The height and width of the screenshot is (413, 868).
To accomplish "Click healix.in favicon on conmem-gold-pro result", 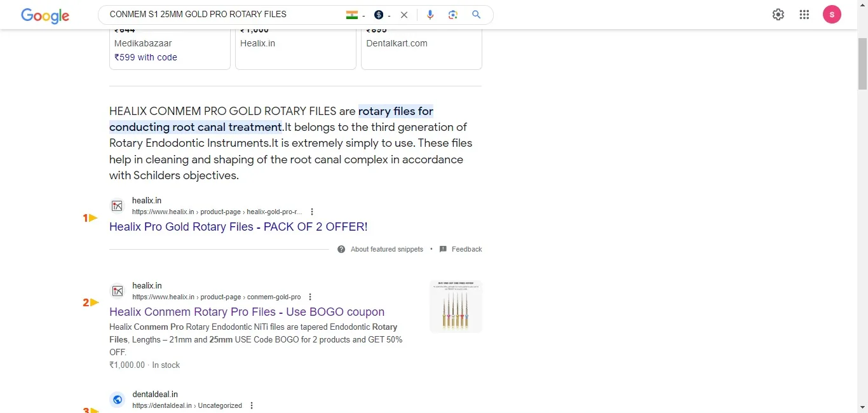I will [x=117, y=291].
